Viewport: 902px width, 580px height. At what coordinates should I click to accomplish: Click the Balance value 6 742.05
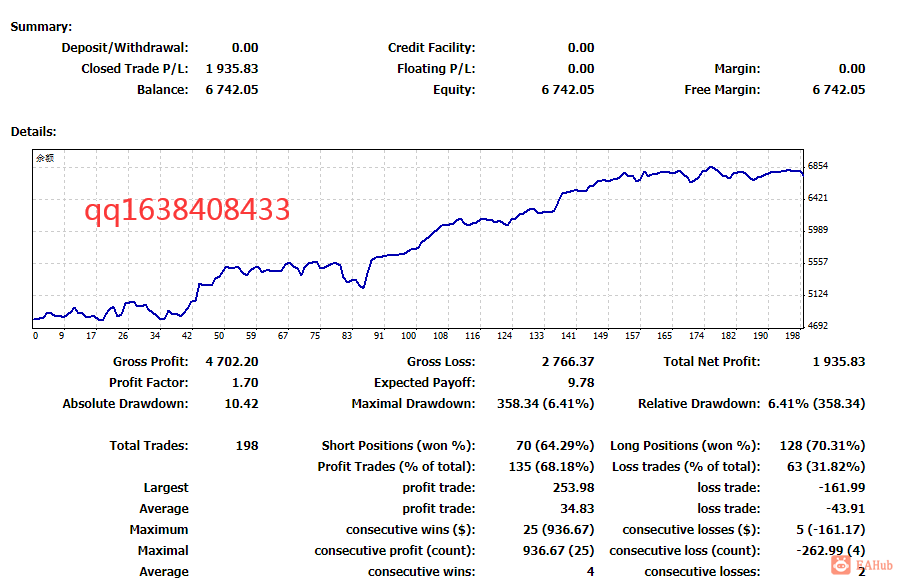tap(232, 90)
